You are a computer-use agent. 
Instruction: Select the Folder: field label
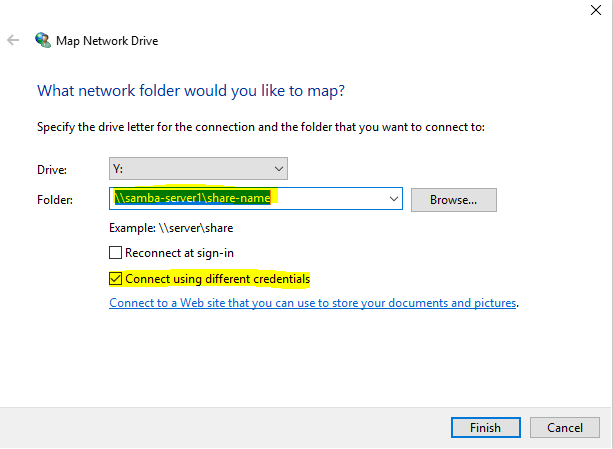pos(55,200)
